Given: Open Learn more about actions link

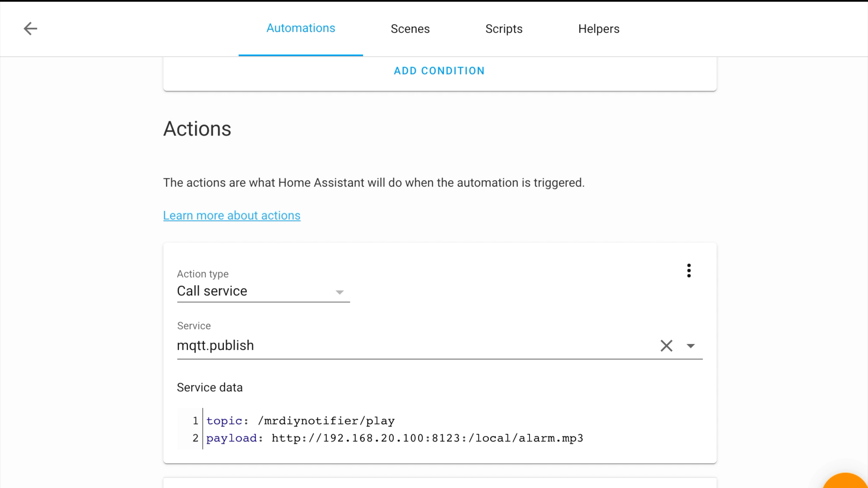Looking at the screenshot, I should [231, 216].
